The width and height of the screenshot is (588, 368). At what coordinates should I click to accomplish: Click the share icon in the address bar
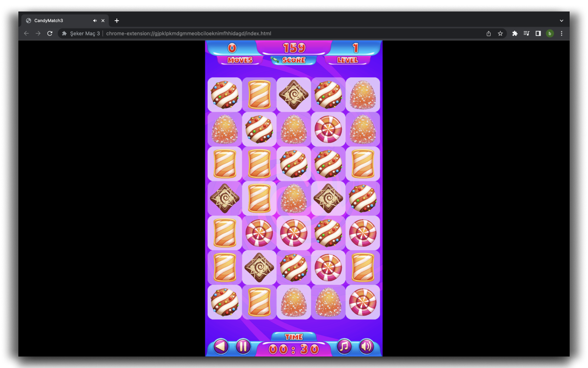[x=488, y=33]
